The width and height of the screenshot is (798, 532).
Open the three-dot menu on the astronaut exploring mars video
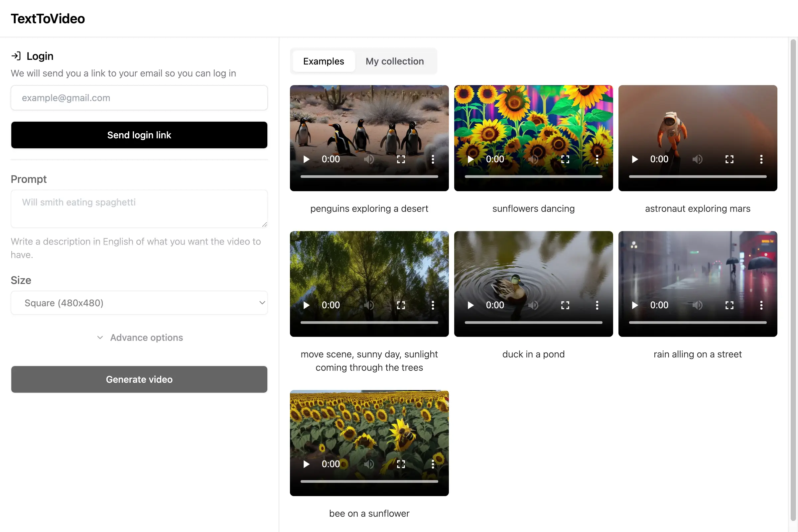pos(761,159)
